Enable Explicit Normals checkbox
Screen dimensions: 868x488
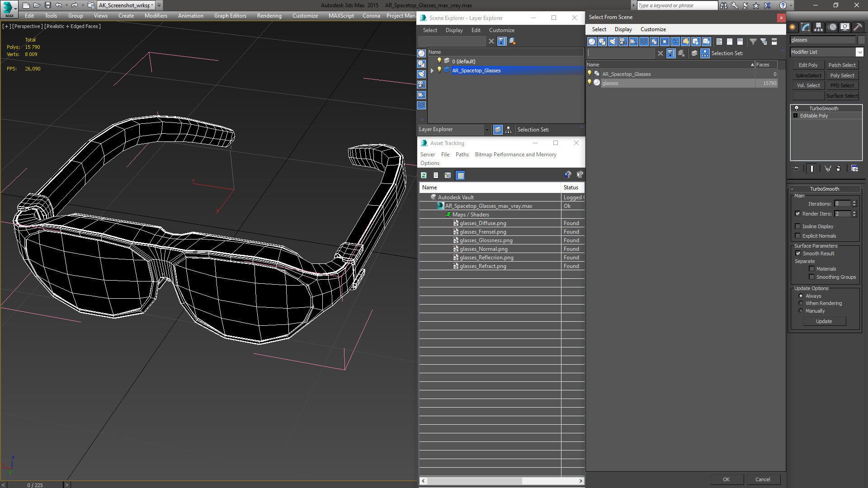pos(797,236)
